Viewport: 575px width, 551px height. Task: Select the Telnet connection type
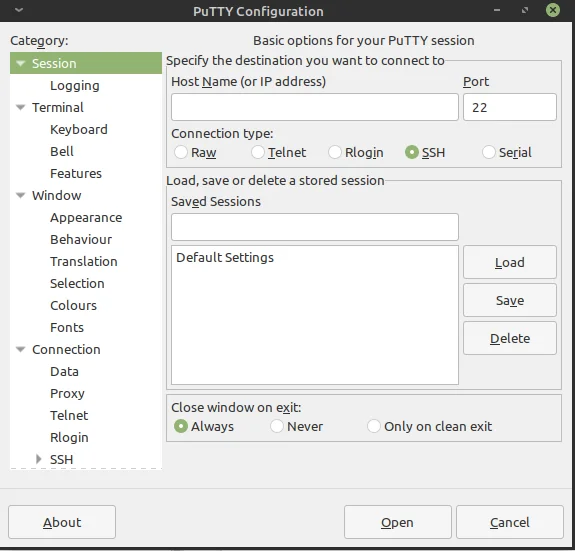pos(258,152)
